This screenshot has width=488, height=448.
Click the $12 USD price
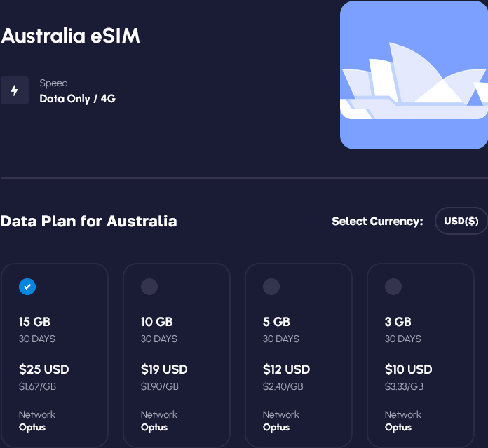coord(286,369)
